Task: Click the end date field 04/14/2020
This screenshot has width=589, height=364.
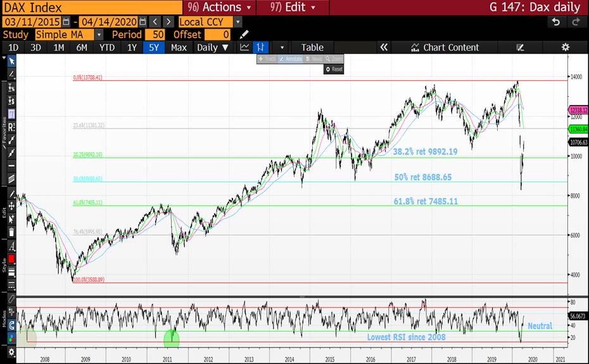Action: click(x=108, y=22)
